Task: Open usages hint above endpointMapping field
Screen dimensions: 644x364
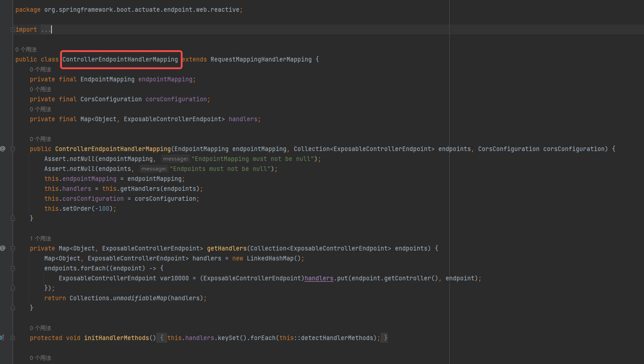Action: (x=40, y=69)
